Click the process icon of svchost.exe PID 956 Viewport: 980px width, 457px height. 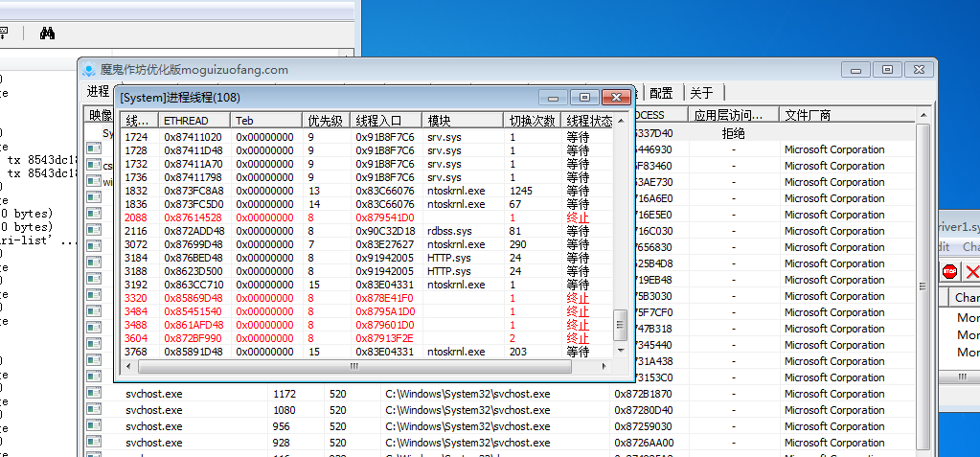94,425
